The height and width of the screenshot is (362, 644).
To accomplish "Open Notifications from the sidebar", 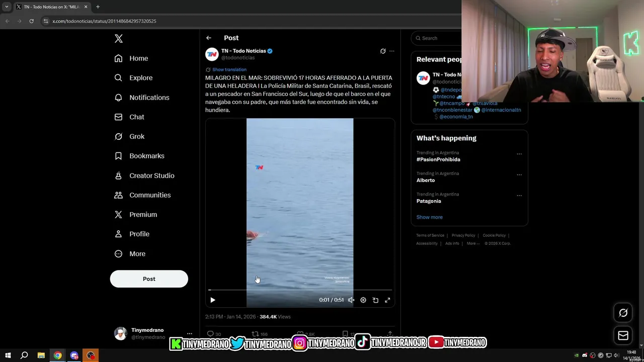I will [x=142, y=98].
